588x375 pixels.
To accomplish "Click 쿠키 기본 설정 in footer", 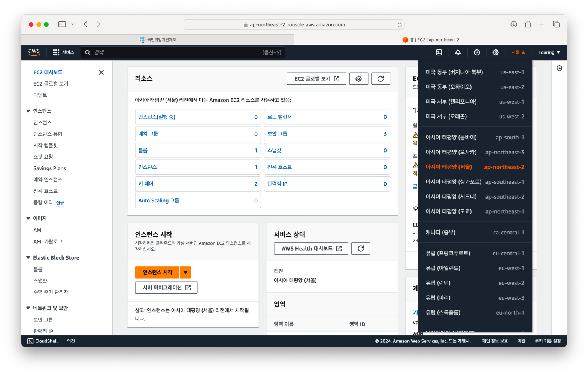I will (548, 341).
